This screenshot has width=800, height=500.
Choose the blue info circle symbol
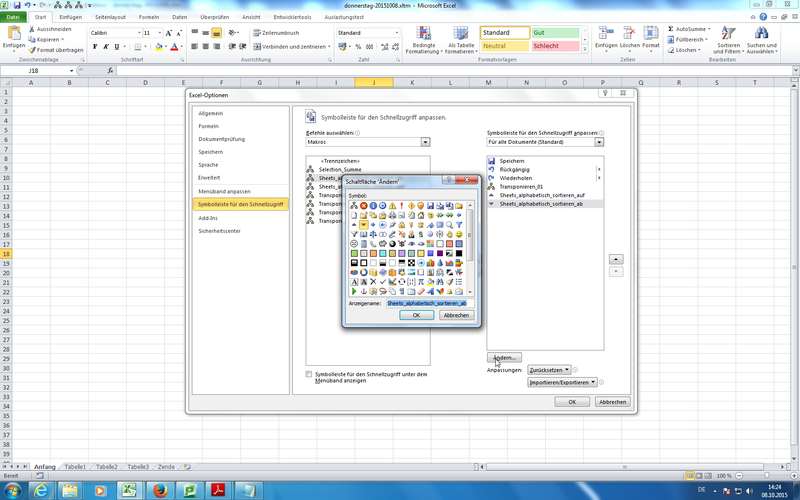[x=373, y=206]
